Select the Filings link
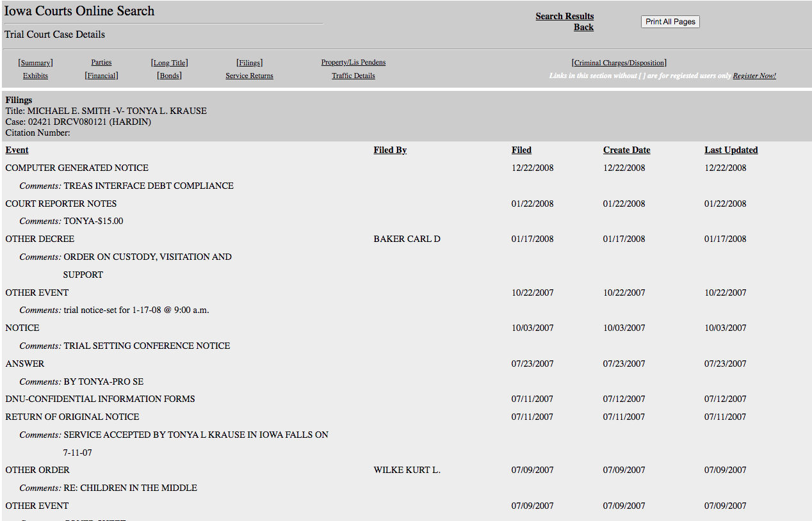This screenshot has width=812, height=521. point(250,63)
